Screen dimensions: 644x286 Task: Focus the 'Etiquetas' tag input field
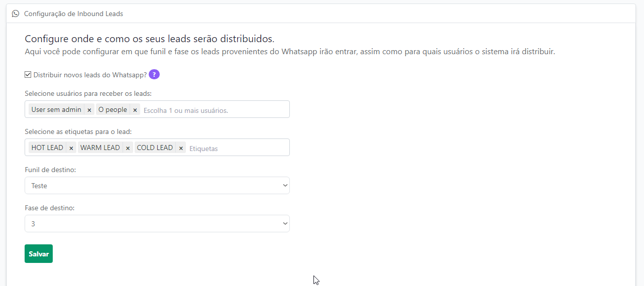point(236,148)
